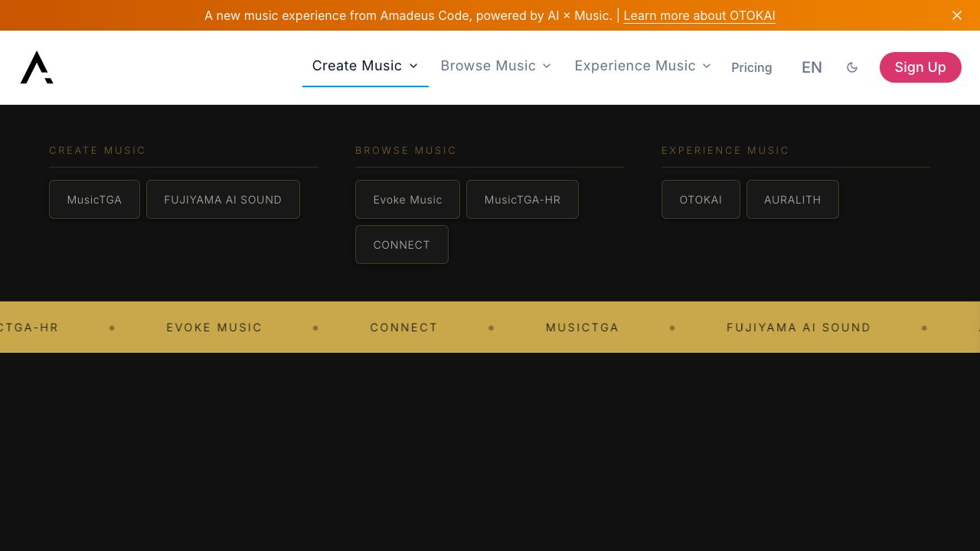
Task: Open the Create Music menu
Action: [365, 66]
